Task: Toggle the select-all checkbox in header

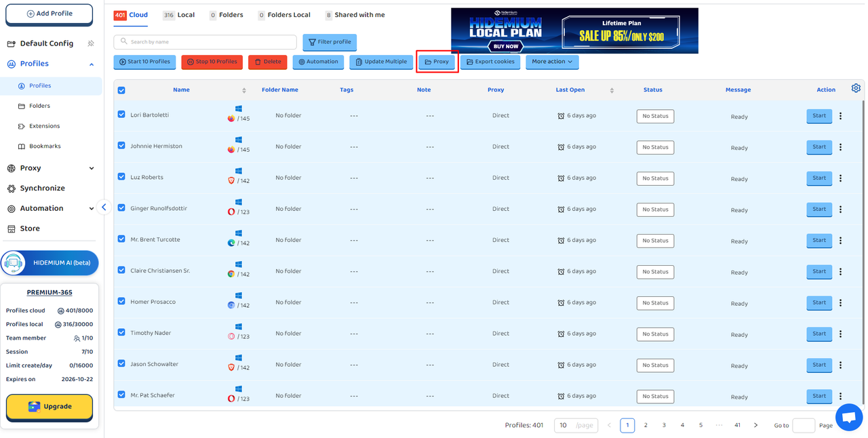Action: tap(121, 90)
